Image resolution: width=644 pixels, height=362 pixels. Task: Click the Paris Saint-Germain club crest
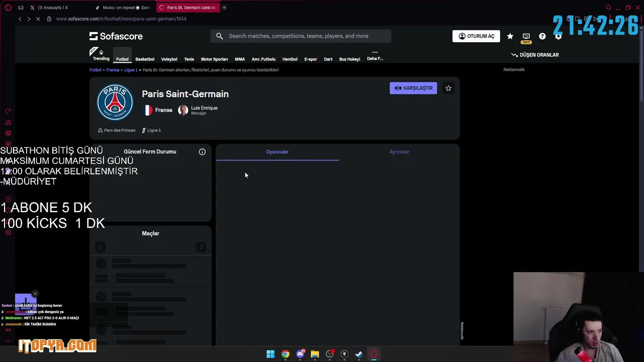pos(115,102)
